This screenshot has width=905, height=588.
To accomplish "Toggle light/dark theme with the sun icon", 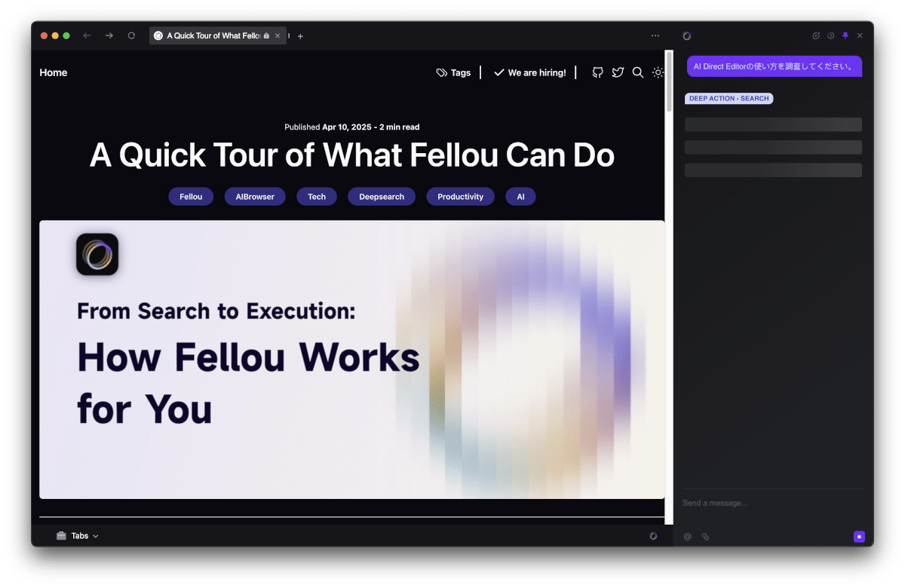I will (x=658, y=72).
